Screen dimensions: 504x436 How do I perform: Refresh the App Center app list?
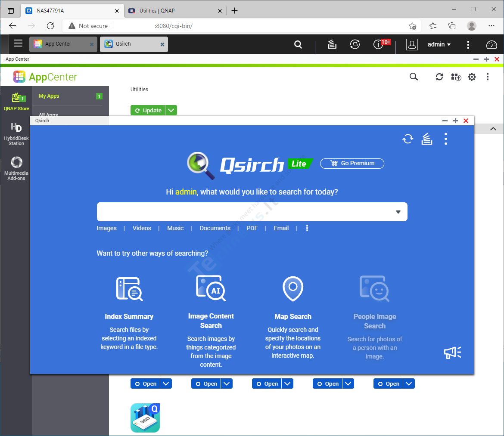(439, 77)
